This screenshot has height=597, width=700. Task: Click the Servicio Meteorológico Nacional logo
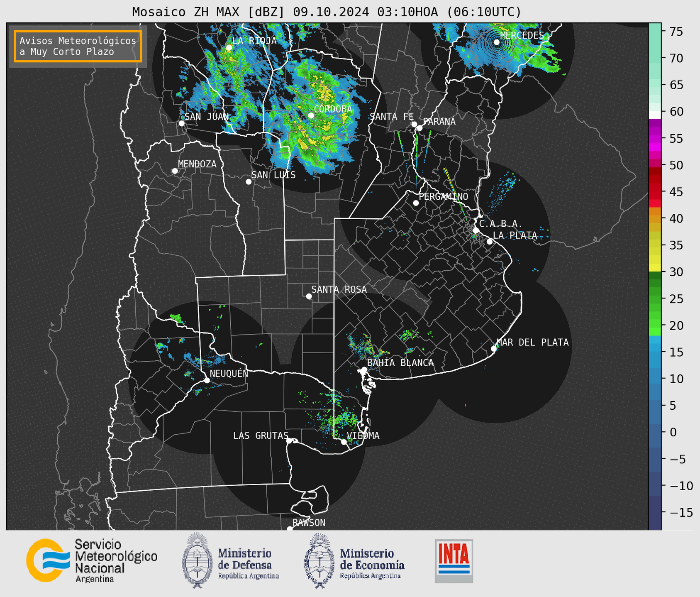(92, 560)
